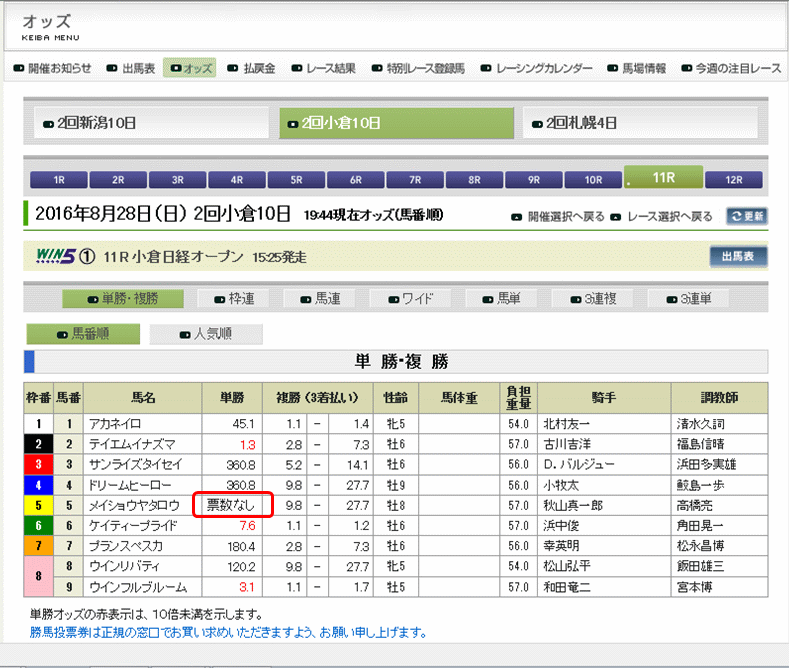Click 開催選択へ戻る link
The height and width of the screenshot is (668, 789).
point(558,216)
